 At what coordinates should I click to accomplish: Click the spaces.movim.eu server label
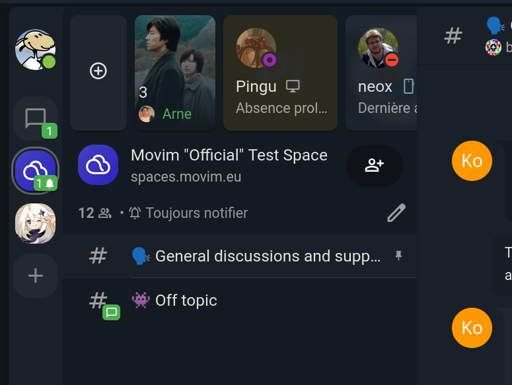186,177
